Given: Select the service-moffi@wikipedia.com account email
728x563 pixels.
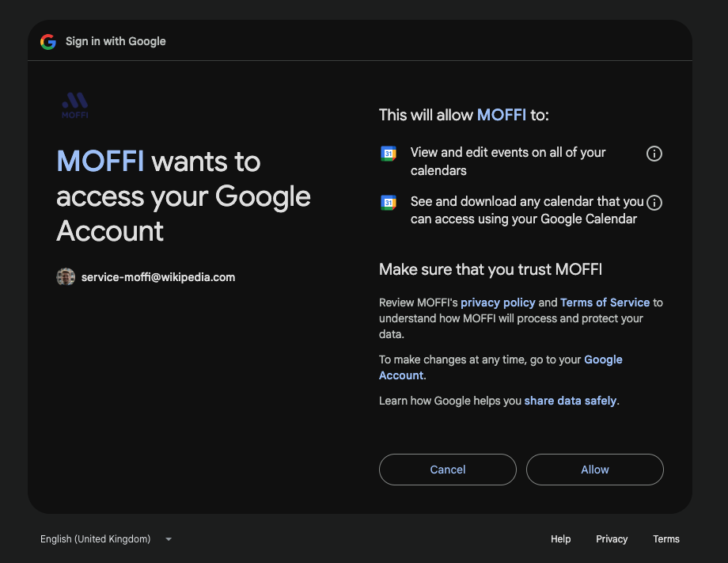Looking at the screenshot, I should point(158,277).
